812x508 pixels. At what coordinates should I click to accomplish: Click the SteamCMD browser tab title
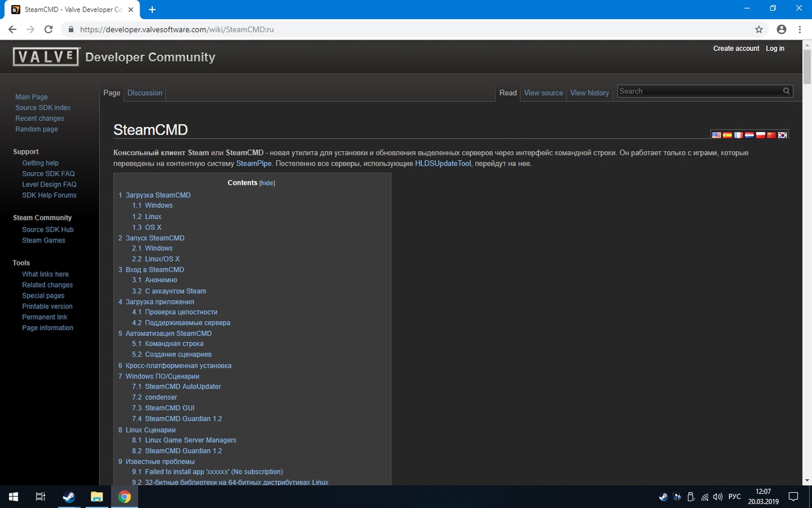(74, 10)
